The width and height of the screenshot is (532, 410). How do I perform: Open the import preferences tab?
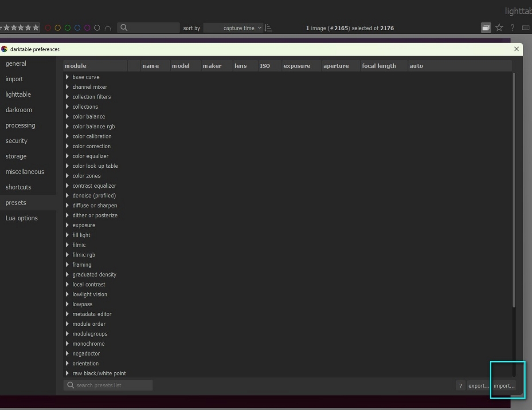point(28,79)
